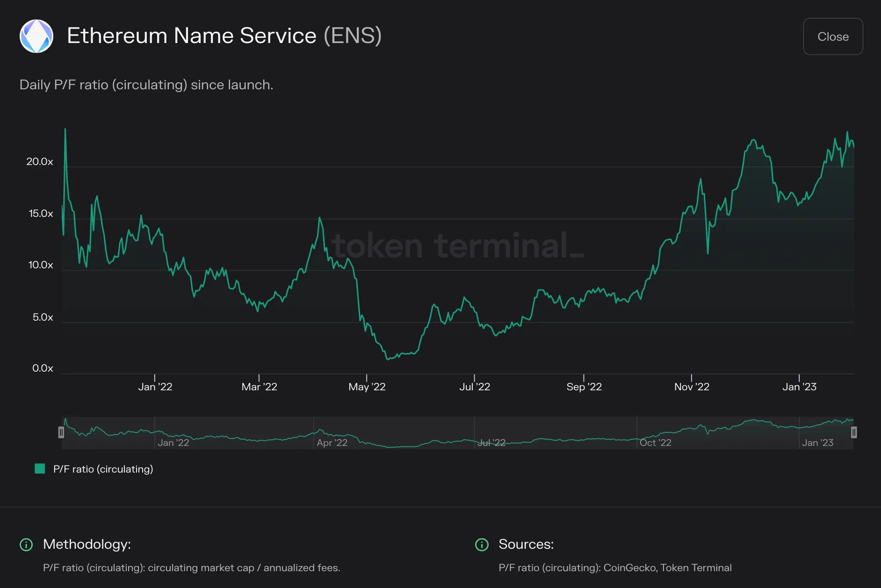Click Apr '22 in the range navigator
This screenshot has width=881, height=588.
(332, 443)
